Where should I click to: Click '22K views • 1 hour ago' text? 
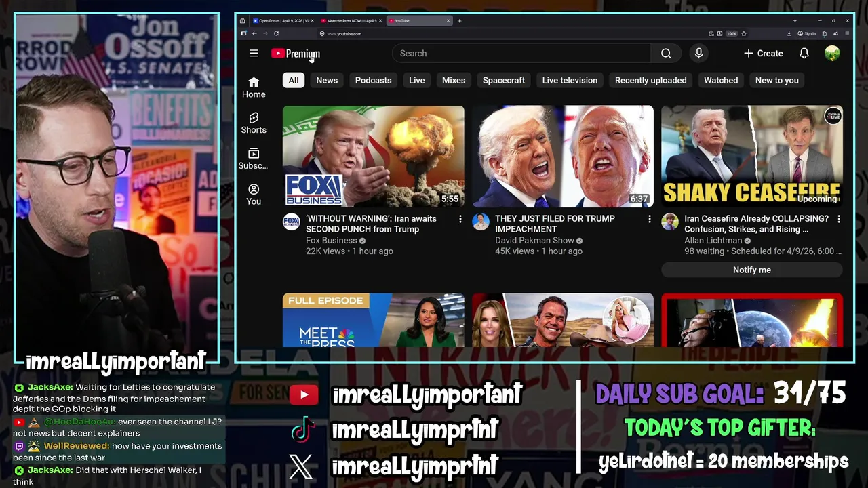[x=349, y=251]
